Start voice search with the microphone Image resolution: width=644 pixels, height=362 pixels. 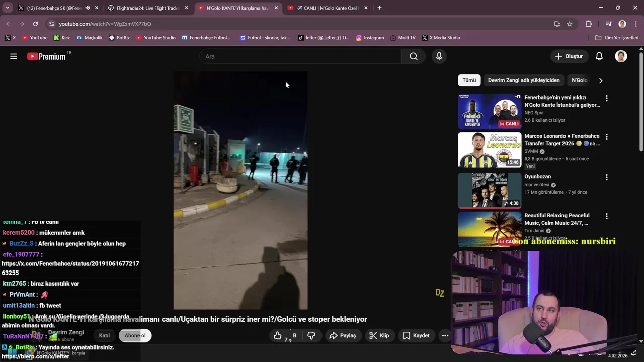[439, 56]
